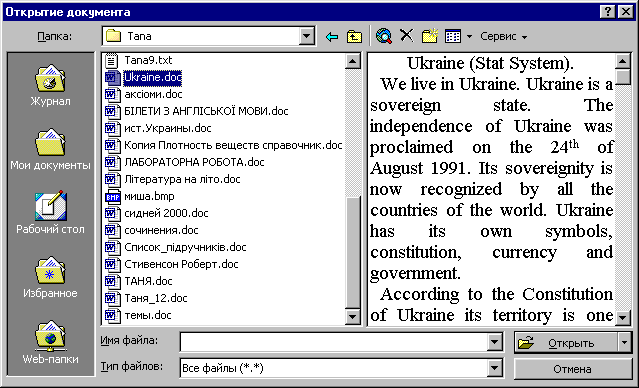639x388 pixels.
Task: Close the Открытие документа dialog
Action: click(x=626, y=12)
